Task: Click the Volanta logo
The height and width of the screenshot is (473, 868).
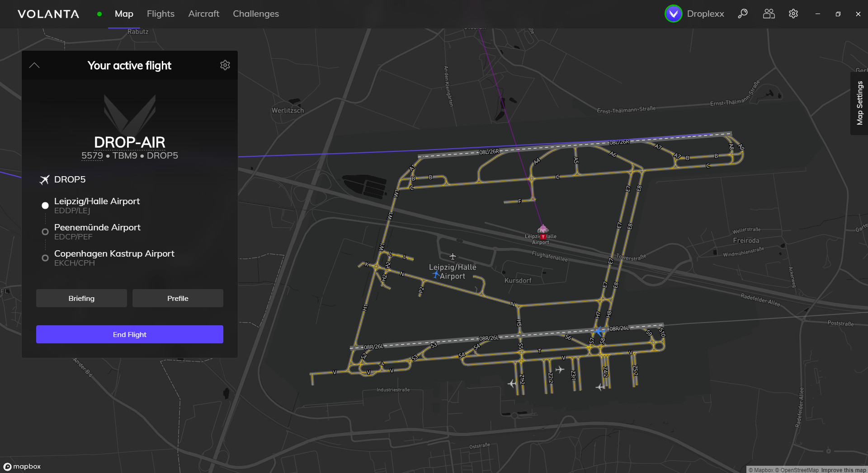Action: (48, 14)
